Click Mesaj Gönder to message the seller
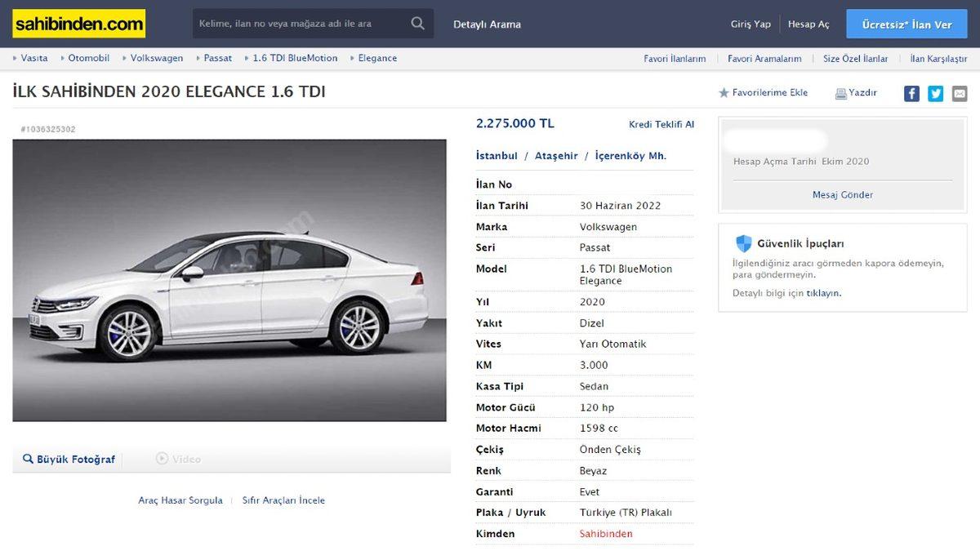 (x=842, y=194)
